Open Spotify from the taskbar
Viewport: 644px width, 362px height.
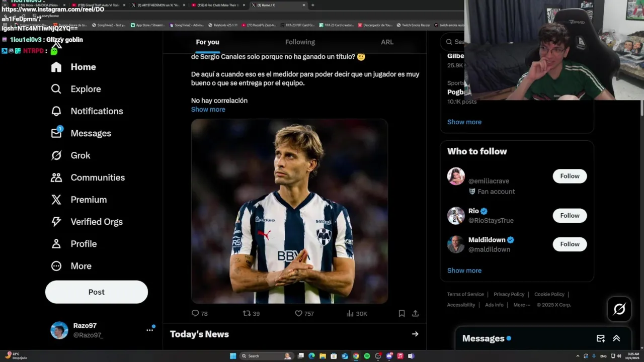tap(367, 356)
